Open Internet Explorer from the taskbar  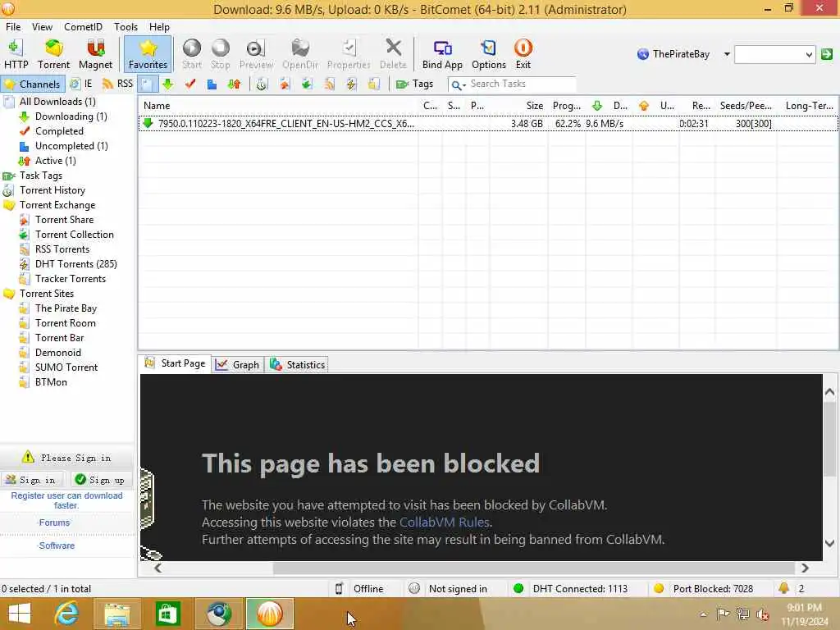66,614
